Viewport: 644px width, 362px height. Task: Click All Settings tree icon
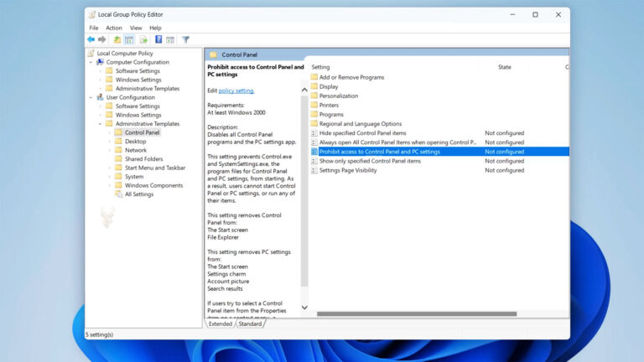pos(119,194)
